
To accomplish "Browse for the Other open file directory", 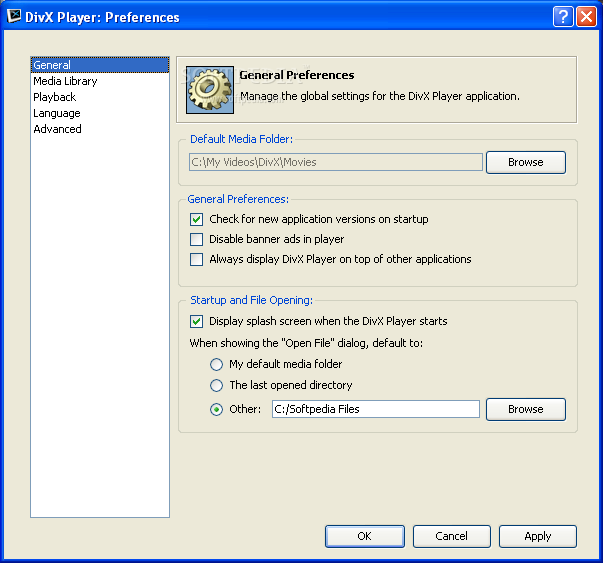I will (x=526, y=409).
